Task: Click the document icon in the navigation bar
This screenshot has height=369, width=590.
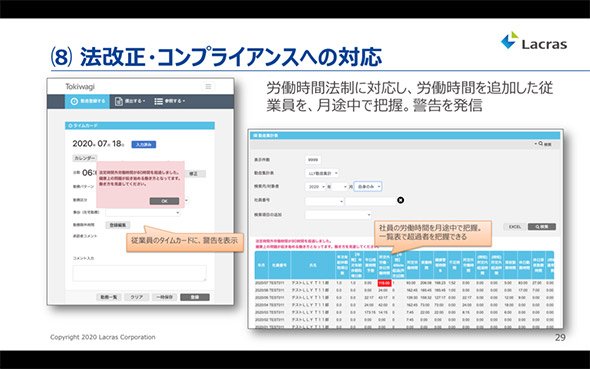Action: click(x=119, y=101)
